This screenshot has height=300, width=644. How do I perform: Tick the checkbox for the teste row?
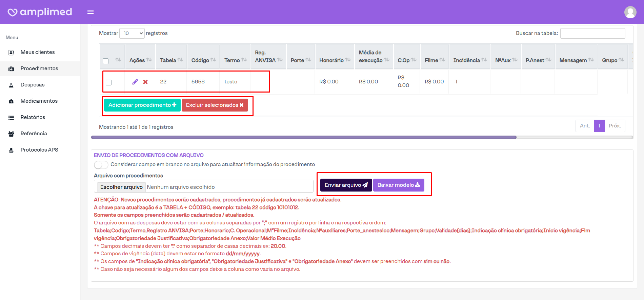(x=109, y=82)
